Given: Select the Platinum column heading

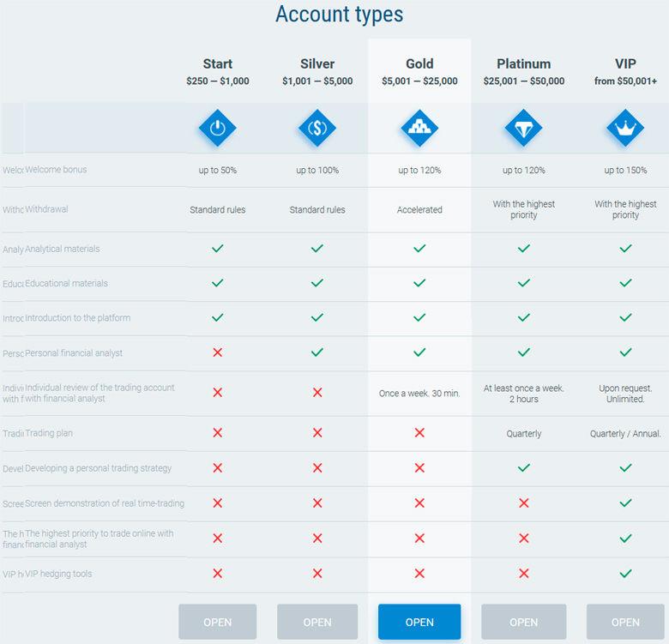Looking at the screenshot, I should (524, 64).
